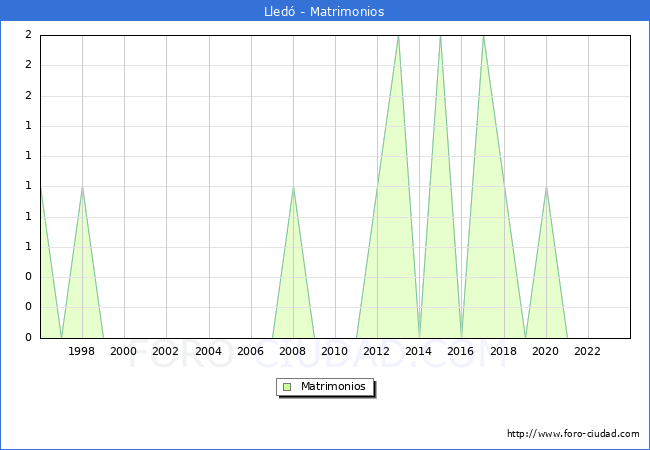Viewport: 650px width, 450px height.
Task: Select the 2000 x-axis year label
Action: pyautogui.click(x=124, y=351)
